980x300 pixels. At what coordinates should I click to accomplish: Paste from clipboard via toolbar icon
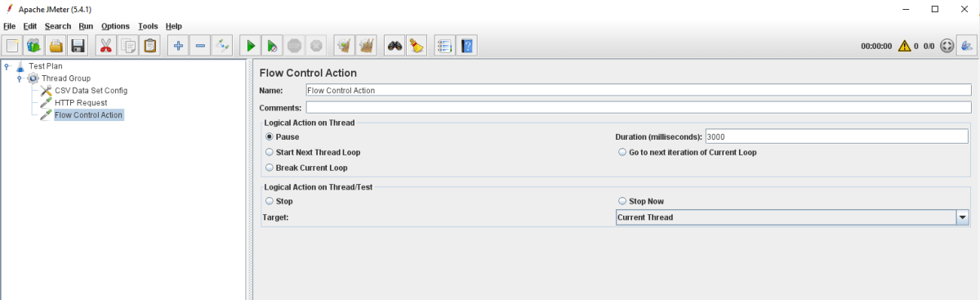[x=150, y=46]
